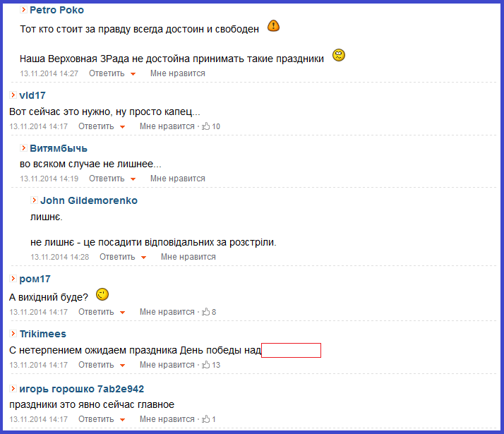This screenshot has width=504, height=434.
Task: Click 'Ответить' under vld17's comment
Action: pos(96,126)
